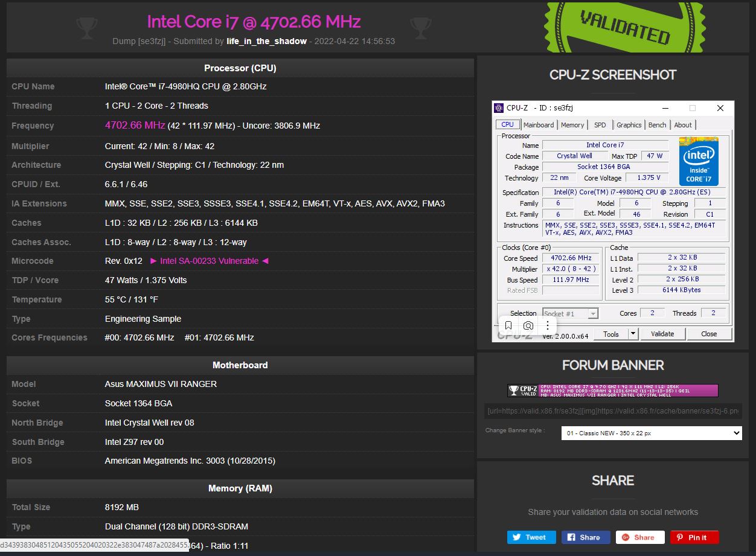Open the three-dot menu on the image overlay

[x=548, y=325]
